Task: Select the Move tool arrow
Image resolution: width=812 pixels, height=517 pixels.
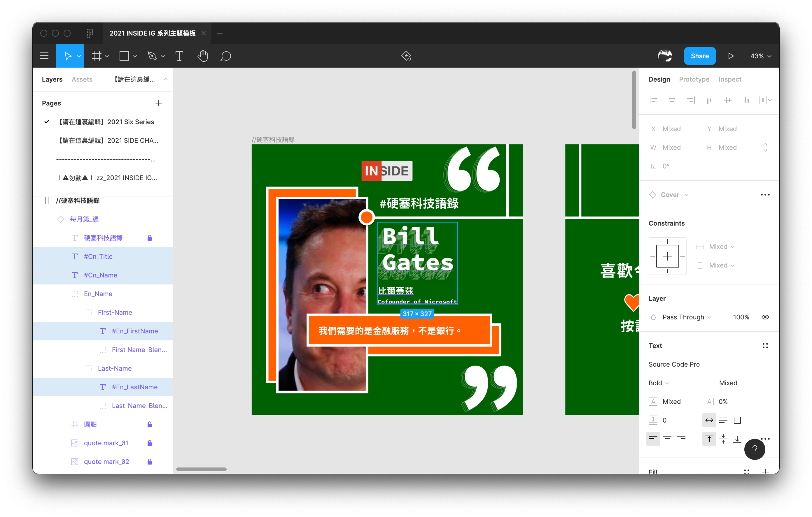Action: [x=68, y=56]
